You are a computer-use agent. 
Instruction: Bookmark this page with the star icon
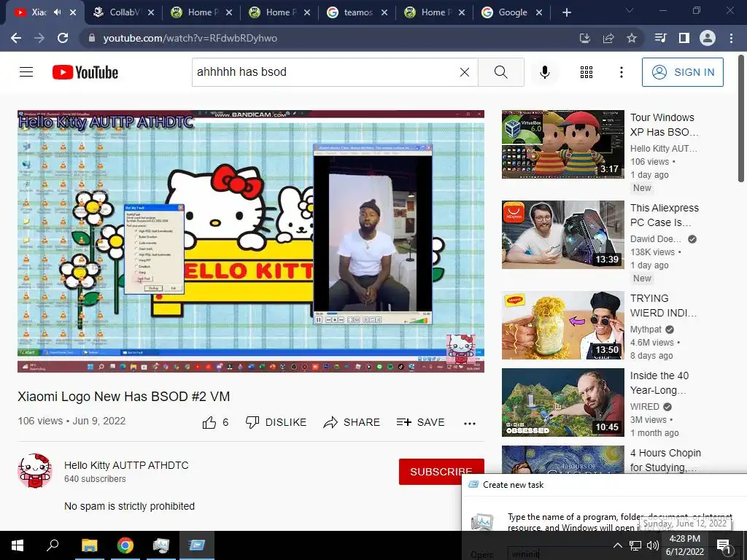(632, 38)
